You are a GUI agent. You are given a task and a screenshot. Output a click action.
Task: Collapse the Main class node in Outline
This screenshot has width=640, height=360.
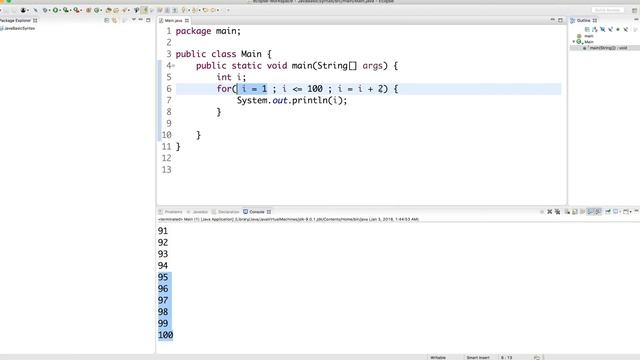(573, 42)
